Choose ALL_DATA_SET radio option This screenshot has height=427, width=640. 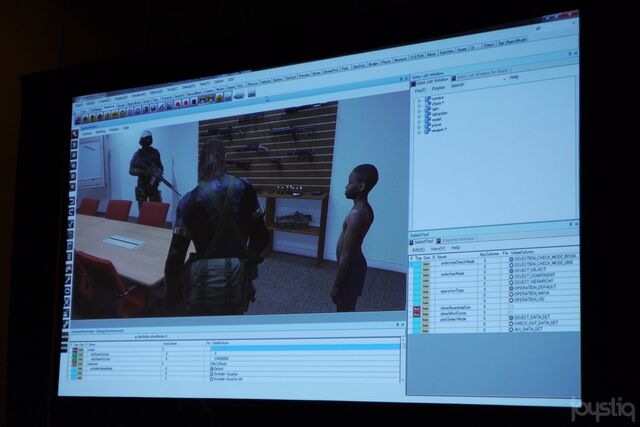click(511, 329)
